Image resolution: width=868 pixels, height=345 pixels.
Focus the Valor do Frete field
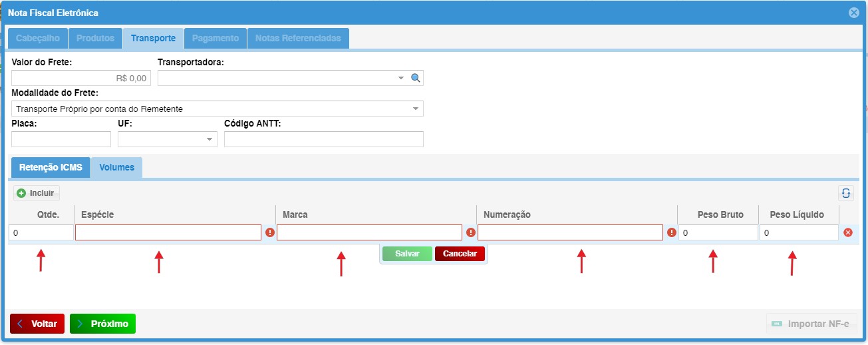81,78
